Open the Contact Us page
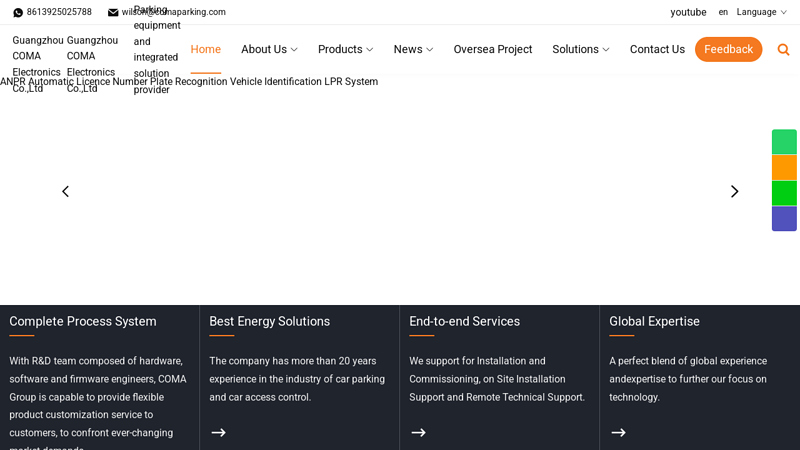The height and width of the screenshot is (450, 800). (657, 49)
